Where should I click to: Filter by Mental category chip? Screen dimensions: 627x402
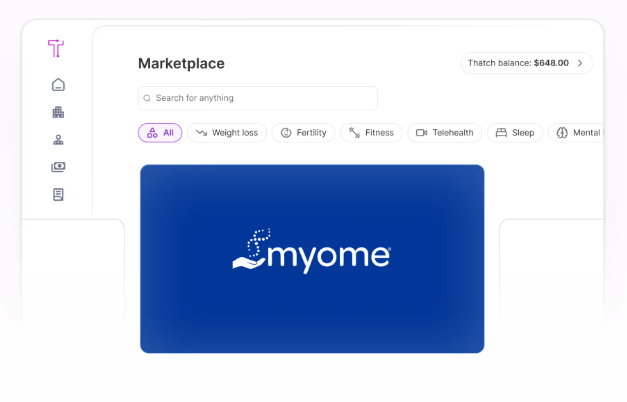pos(576,133)
